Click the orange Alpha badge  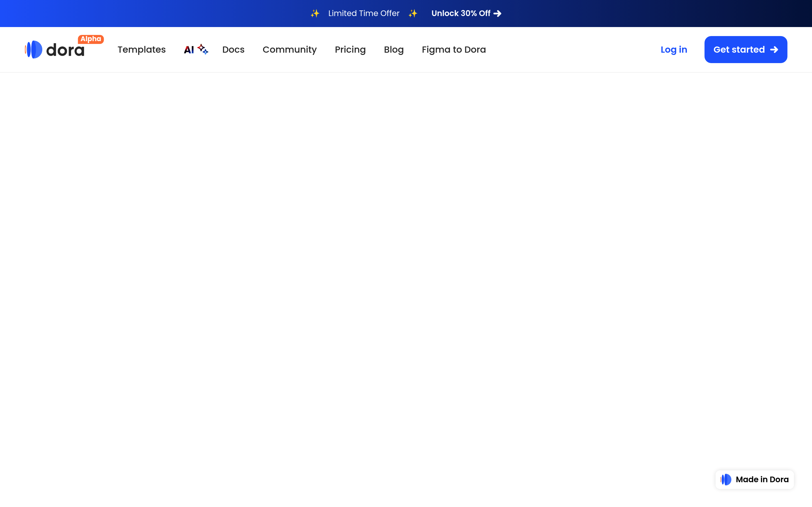(x=91, y=39)
